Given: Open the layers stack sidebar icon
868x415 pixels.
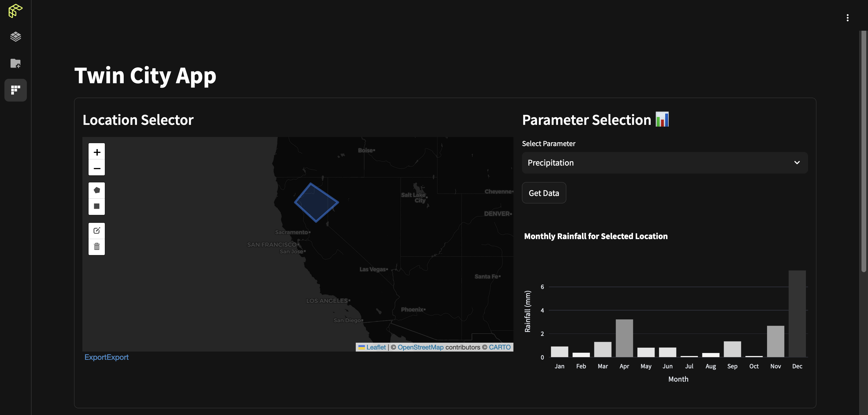Looking at the screenshot, I should (x=15, y=36).
